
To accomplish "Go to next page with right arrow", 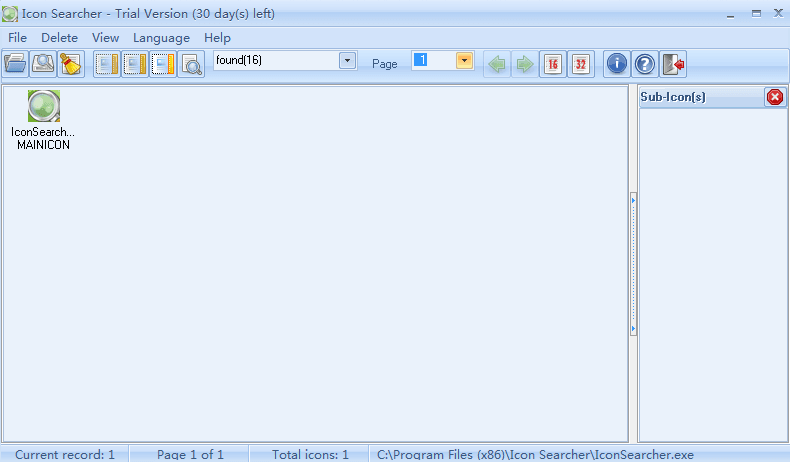I will pos(524,64).
